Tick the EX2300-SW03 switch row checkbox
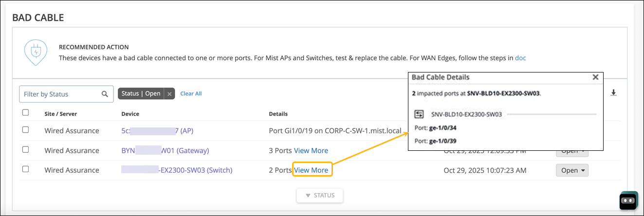This screenshot has width=644, height=216. (x=26, y=169)
